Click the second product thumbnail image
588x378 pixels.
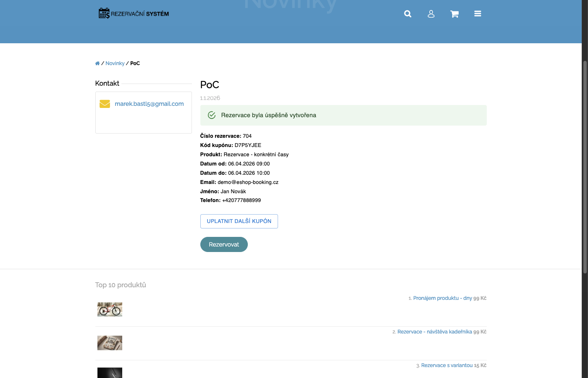pyautogui.click(x=110, y=343)
